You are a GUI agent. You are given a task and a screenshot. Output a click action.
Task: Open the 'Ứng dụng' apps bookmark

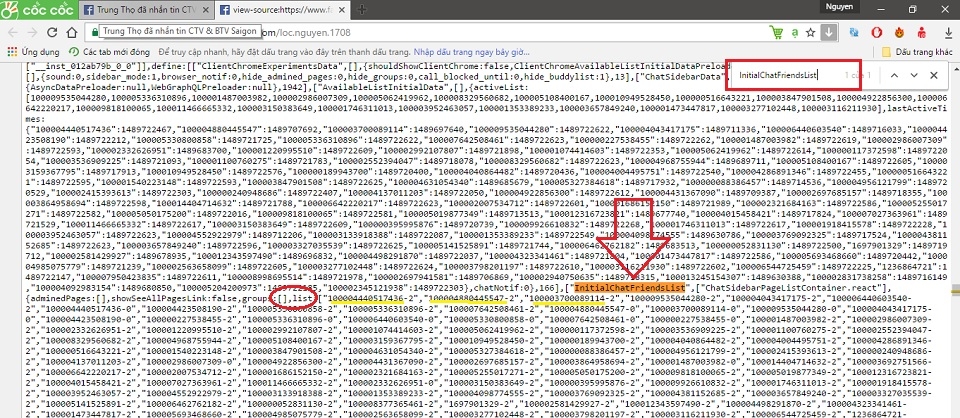(x=32, y=51)
